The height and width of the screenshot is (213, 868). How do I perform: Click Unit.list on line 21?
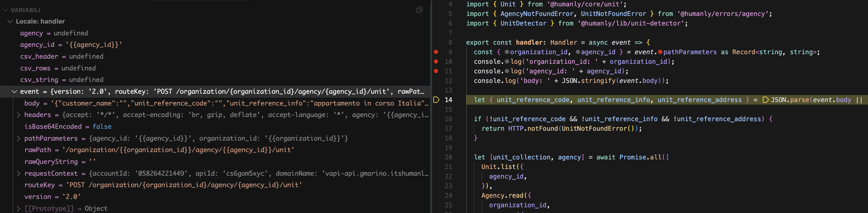498,167
